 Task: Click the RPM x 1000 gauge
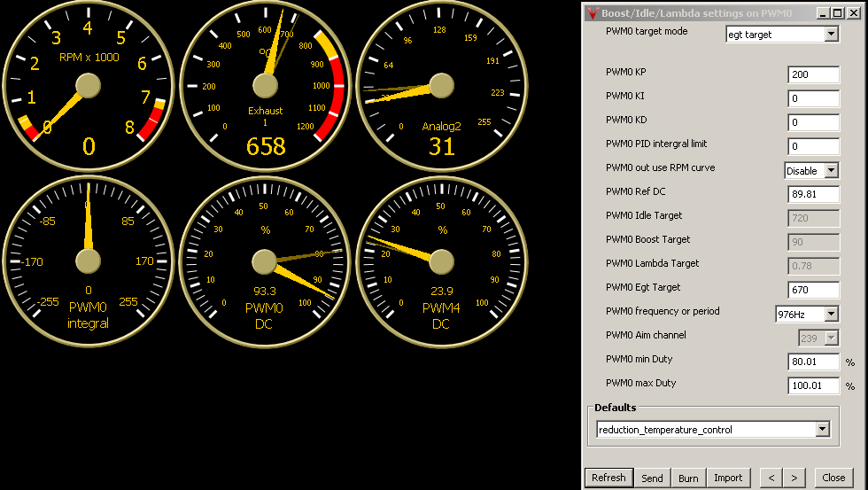click(88, 86)
